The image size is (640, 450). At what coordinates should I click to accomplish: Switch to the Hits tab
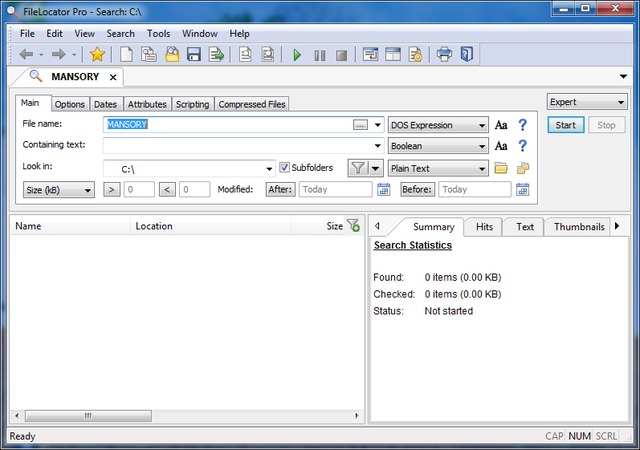coord(484,227)
